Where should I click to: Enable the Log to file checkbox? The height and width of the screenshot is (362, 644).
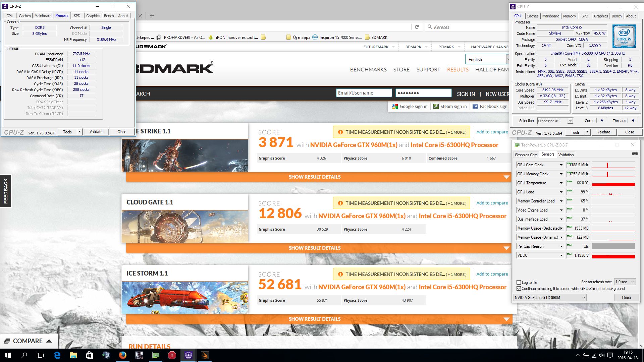(x=519, y=283)
